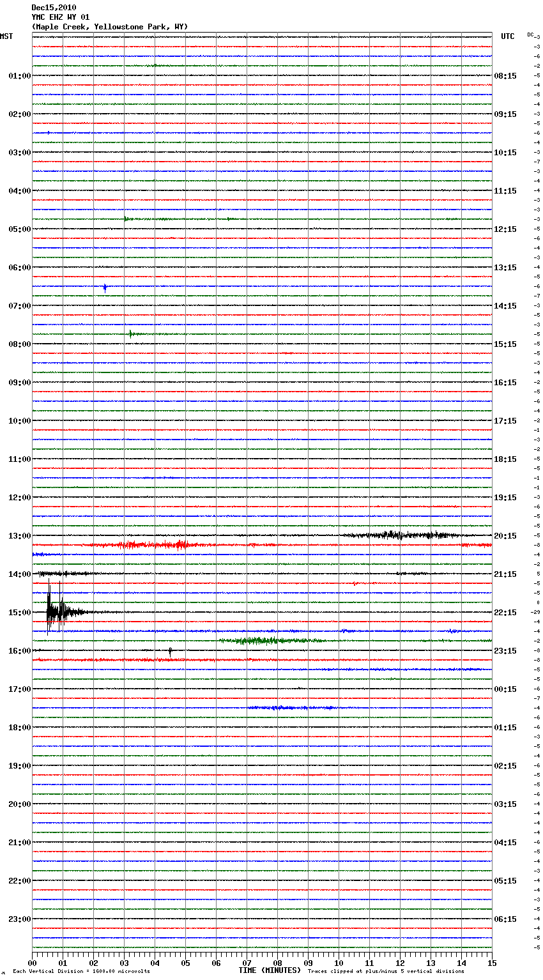The image size is (543, 980).
Task: Click the 00:15 UTC time label
Action: pos(505,689)
